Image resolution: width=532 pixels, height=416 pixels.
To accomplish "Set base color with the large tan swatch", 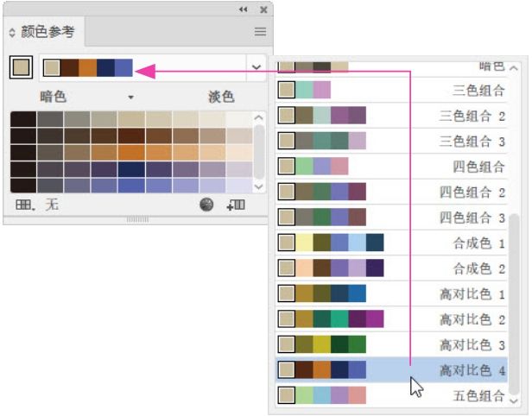I will [21, 67].
